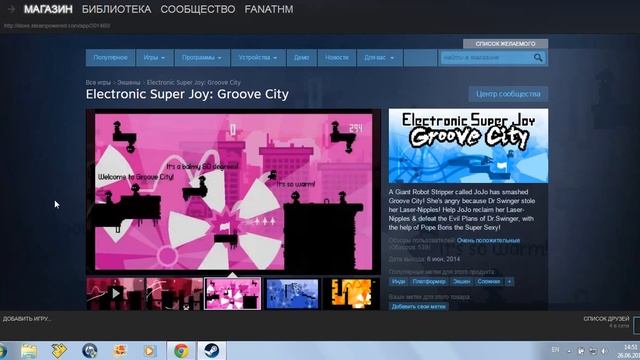The height and width of the screenshot is (360, 640).
Task: Select the pink screenshot thumbnail
Action: (233, 293)
